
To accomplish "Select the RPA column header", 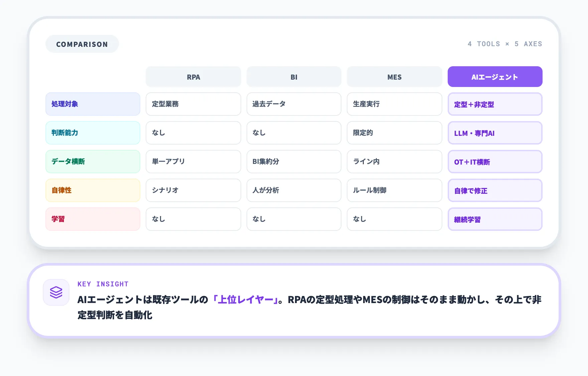I will point(193,77).
